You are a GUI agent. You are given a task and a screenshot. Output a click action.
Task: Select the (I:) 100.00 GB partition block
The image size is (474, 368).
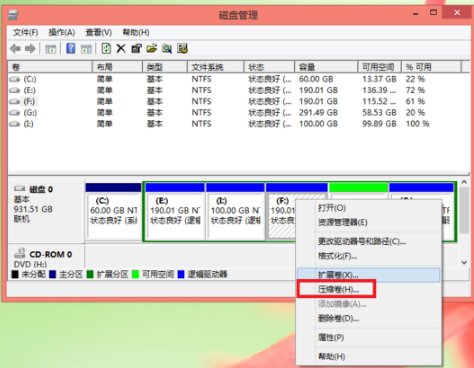point(235,211)
